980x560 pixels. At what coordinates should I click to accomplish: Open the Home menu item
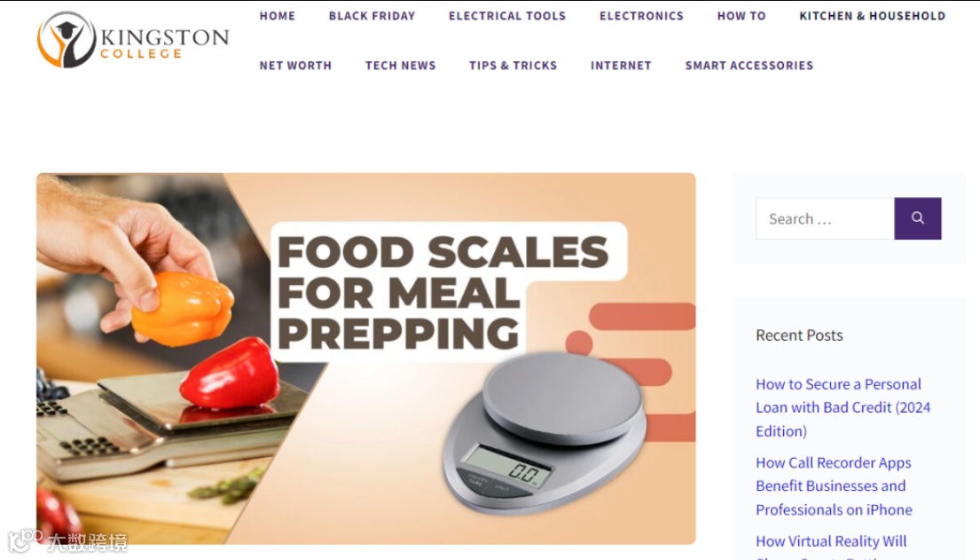(x=278, y=16)
